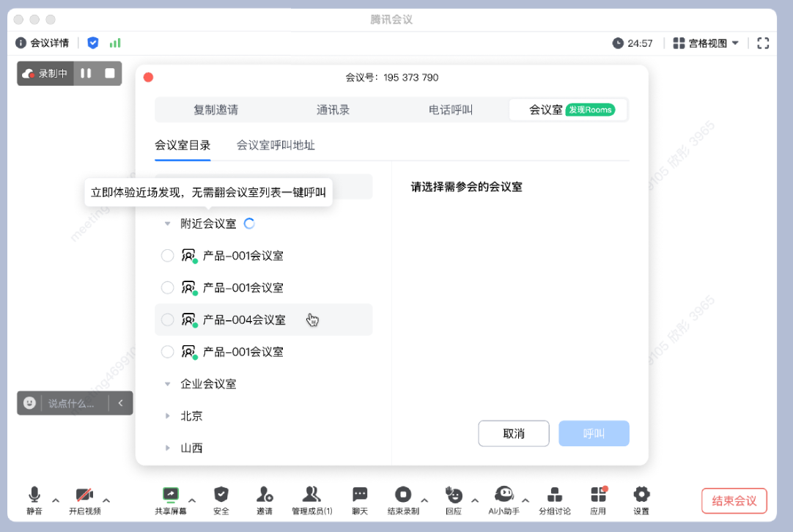Image resolution: width=793 pixels, height=532 pixels.
Task: Pause the cloud recording
Action: [86, 73]
